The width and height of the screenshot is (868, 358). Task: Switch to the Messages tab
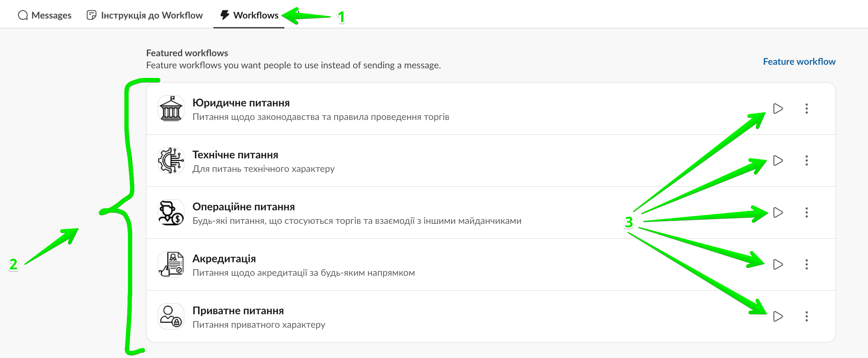click(x=45, y=15)
